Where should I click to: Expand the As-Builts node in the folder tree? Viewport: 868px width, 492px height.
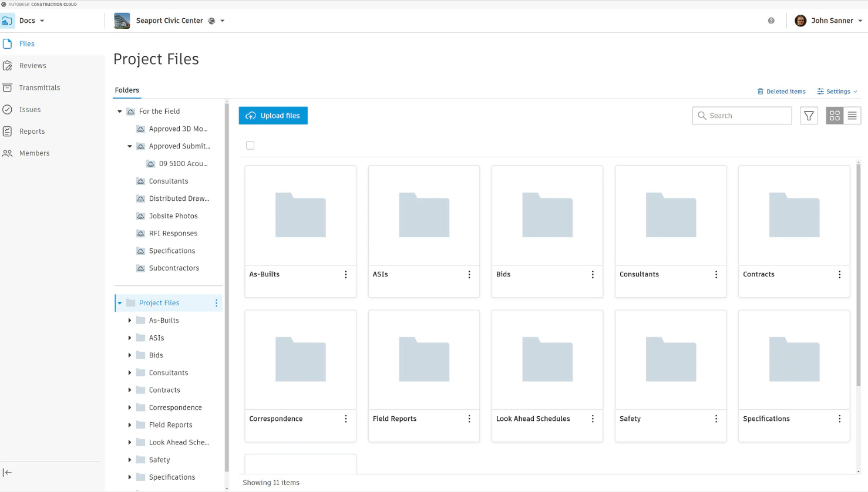(x=130, y=320)
